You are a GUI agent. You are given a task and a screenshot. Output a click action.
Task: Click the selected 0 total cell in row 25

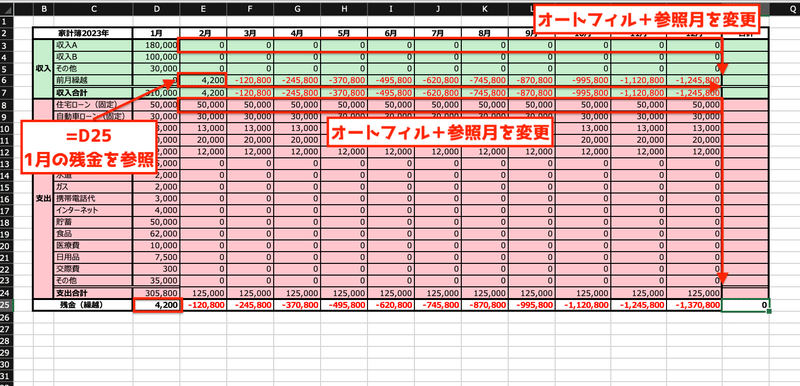pos(745,305)
